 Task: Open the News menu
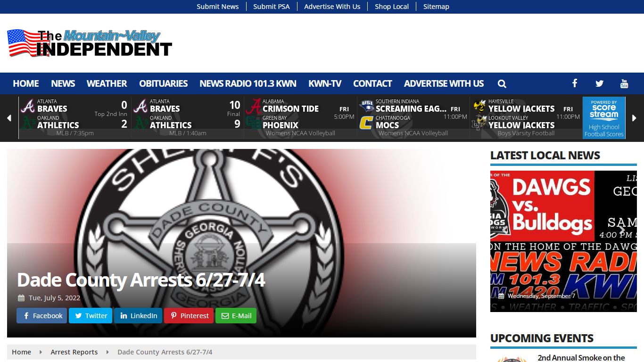pyautogui.click(x=63, y=83)
